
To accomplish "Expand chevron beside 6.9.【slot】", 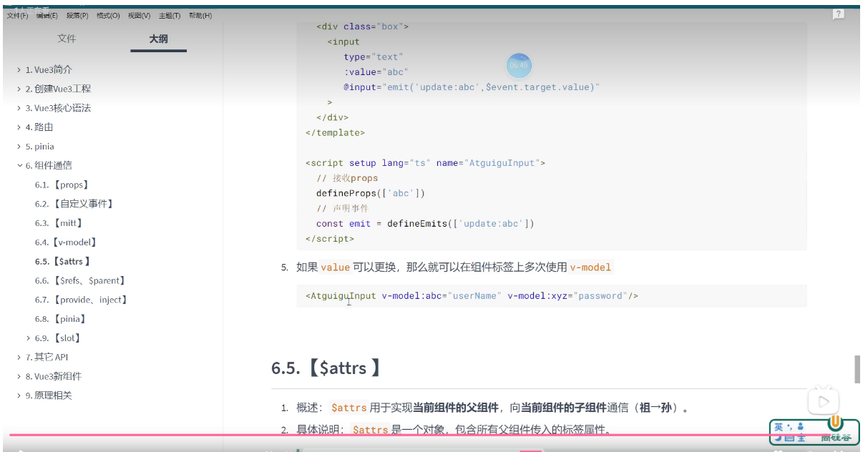I will click(28, 338).
